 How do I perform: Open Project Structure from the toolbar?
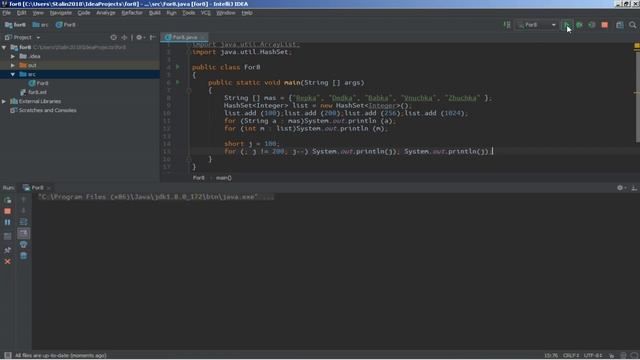[620, 25]
